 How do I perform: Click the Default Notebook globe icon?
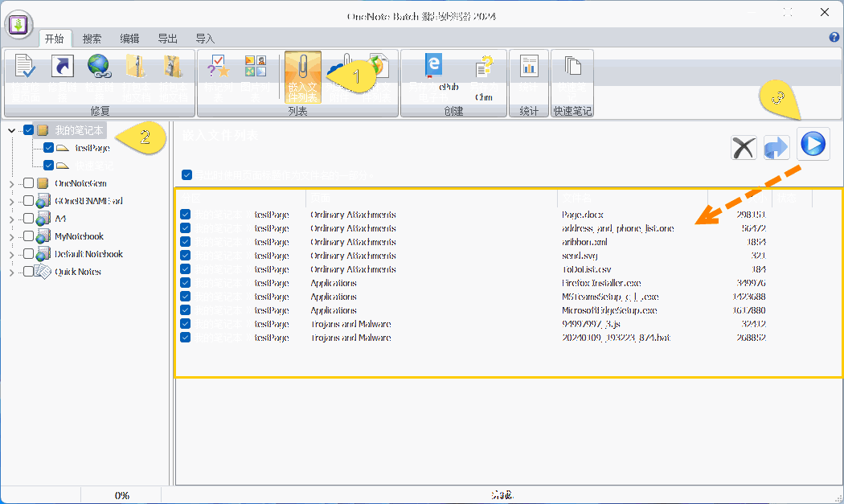43,255
